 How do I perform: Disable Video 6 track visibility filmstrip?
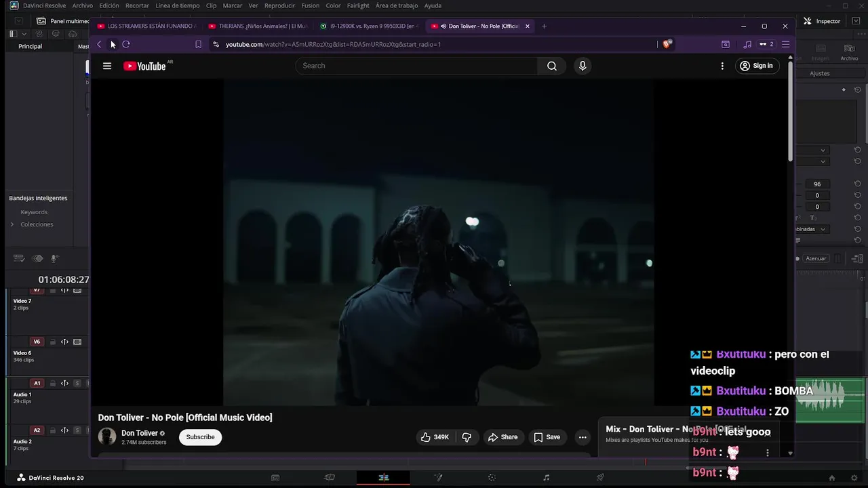point(77,342)
